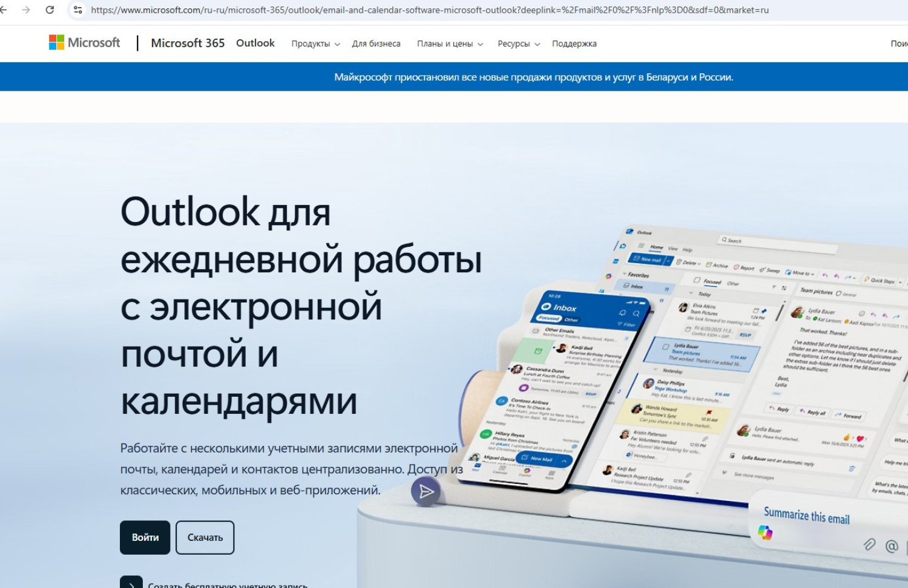The width and height of the screenshot is (908, 588).
Task: Select the Outlook navigation link
Action: pos(255,43)
